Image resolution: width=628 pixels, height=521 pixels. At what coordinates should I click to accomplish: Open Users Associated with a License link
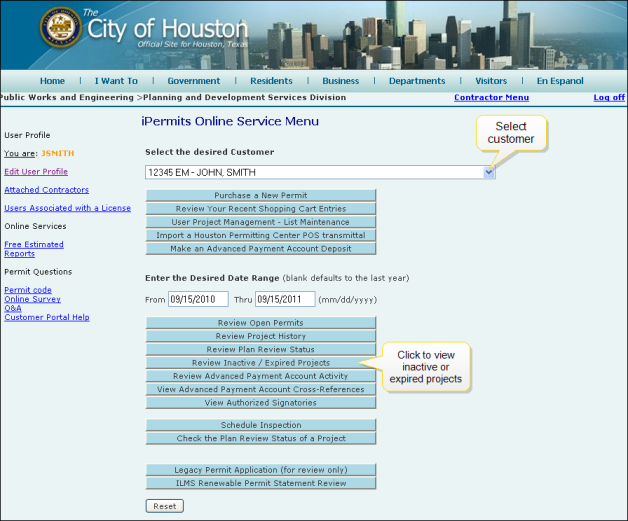67,208
